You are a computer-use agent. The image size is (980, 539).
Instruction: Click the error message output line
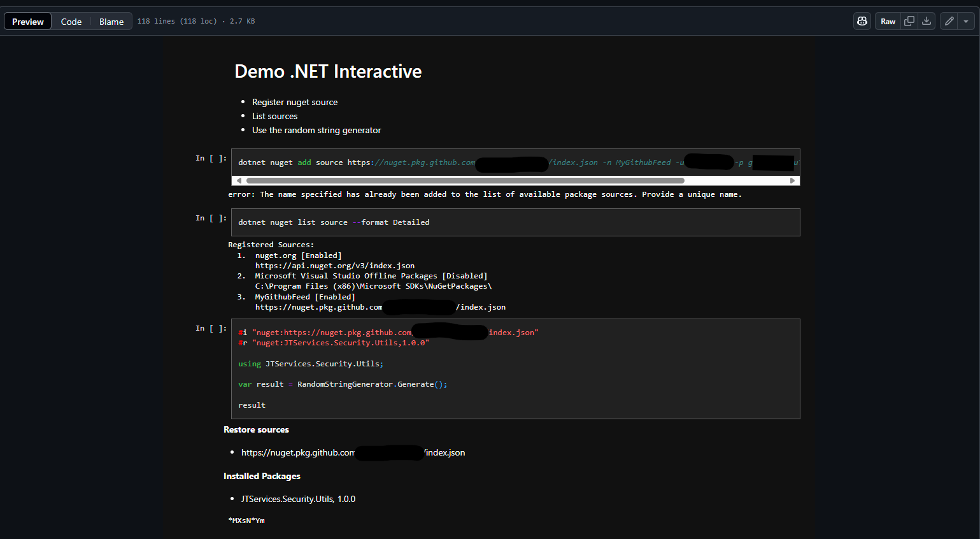pos(485,194)
